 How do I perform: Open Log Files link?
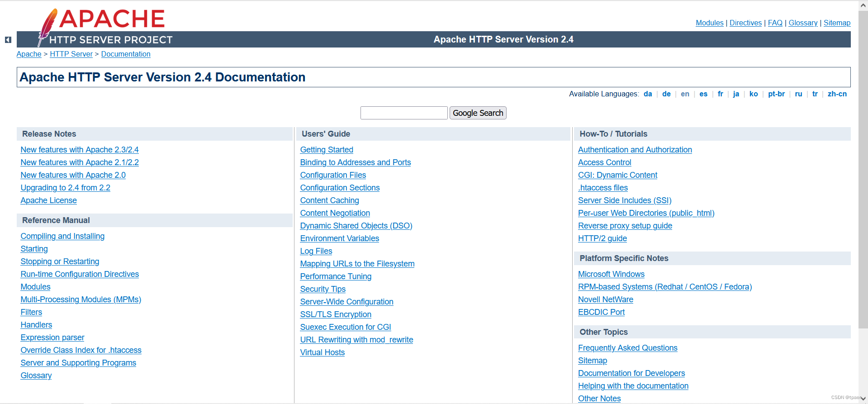coord(316,251)
